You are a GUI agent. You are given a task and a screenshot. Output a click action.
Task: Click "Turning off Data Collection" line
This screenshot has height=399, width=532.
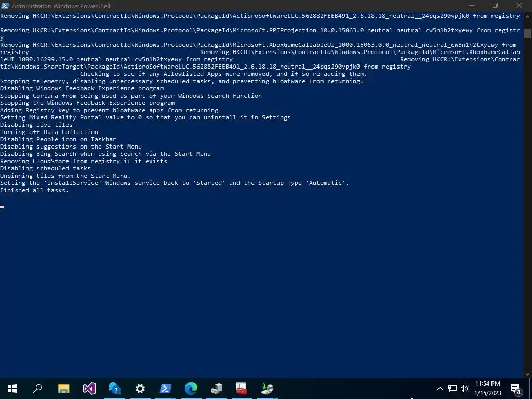point(49,132)
